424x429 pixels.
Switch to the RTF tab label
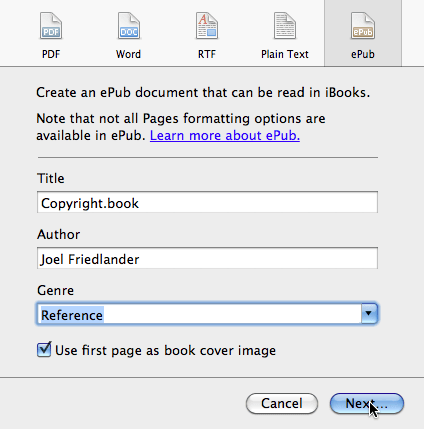point(207,54)
